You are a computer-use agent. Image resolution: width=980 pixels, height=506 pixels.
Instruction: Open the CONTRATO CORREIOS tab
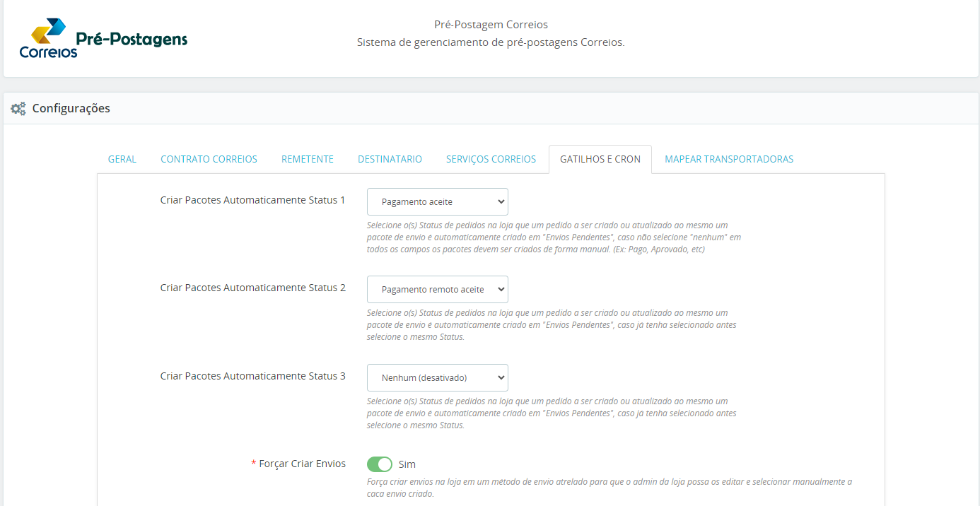(x=209, y=159)
